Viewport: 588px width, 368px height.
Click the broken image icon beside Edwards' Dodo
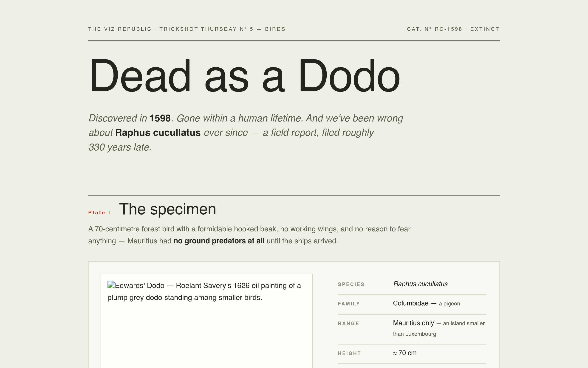(x=111, y=285)
